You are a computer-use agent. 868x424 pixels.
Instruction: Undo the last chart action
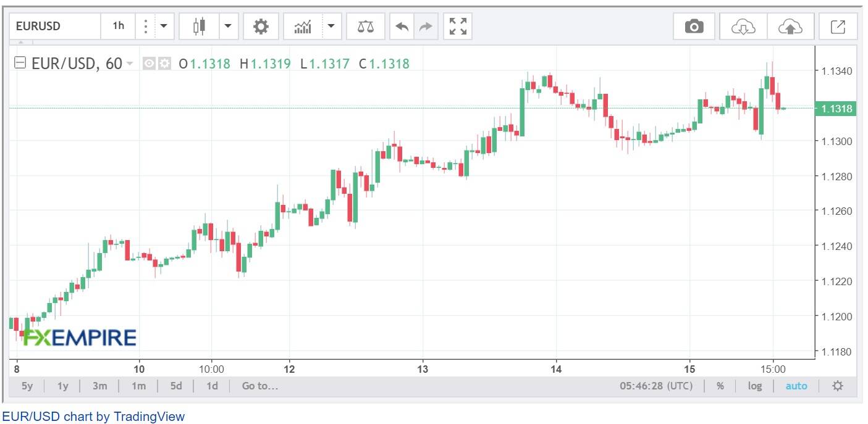tap(402, 26)
